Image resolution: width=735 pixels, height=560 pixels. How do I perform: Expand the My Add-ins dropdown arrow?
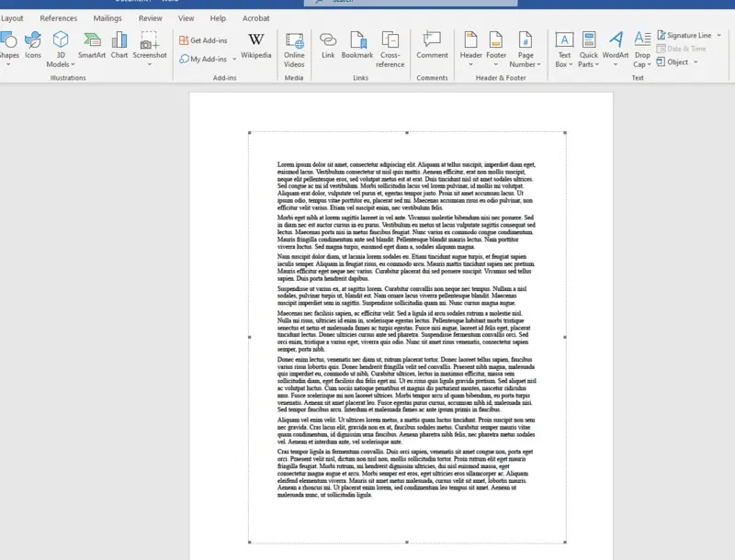(x=234, y=59)
